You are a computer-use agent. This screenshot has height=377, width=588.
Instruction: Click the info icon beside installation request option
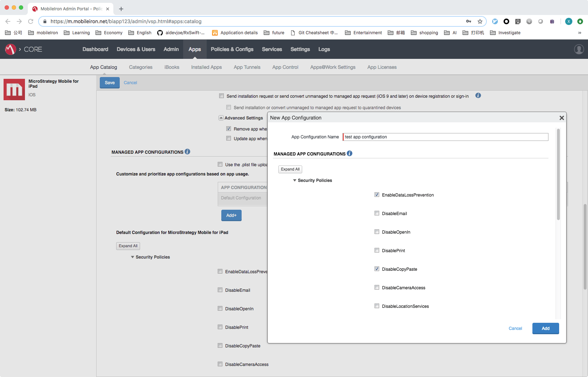[x=478, y=96]
